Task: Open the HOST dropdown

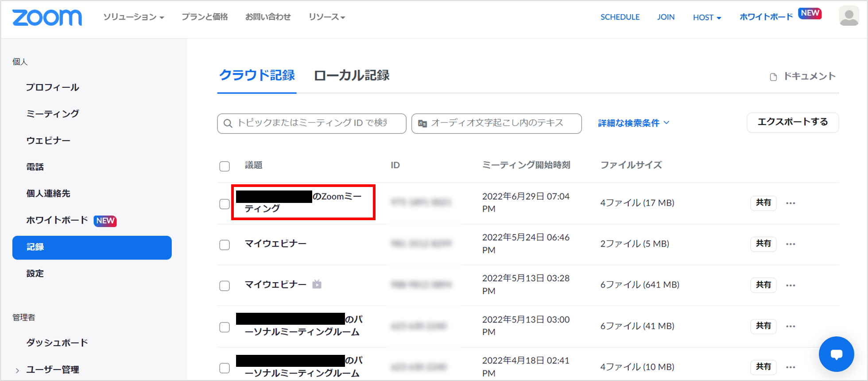Action: (707, 17)
